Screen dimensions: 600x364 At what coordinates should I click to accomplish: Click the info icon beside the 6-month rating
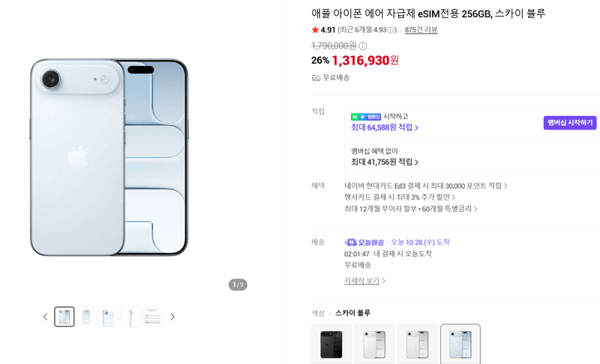tap(390, 30)
